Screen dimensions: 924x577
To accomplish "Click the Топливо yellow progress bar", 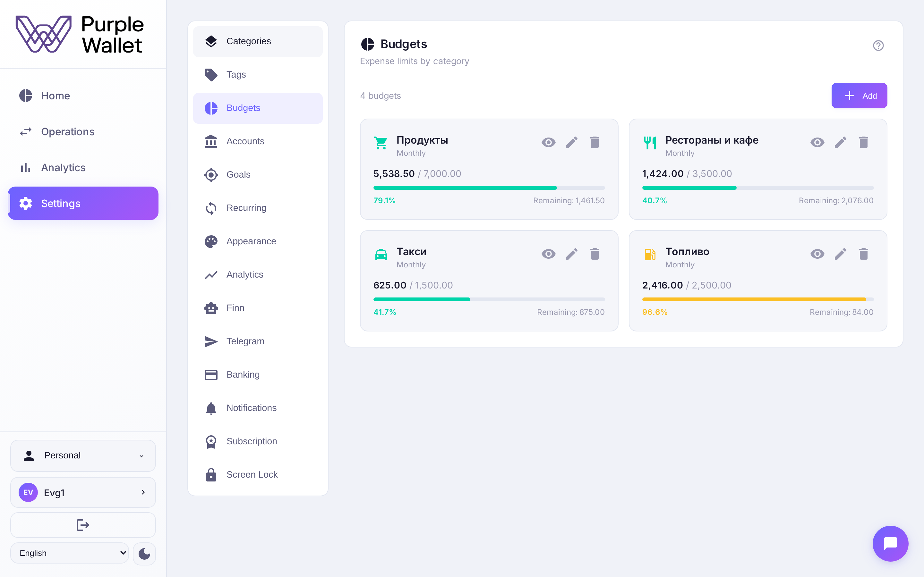I will 757,300.
